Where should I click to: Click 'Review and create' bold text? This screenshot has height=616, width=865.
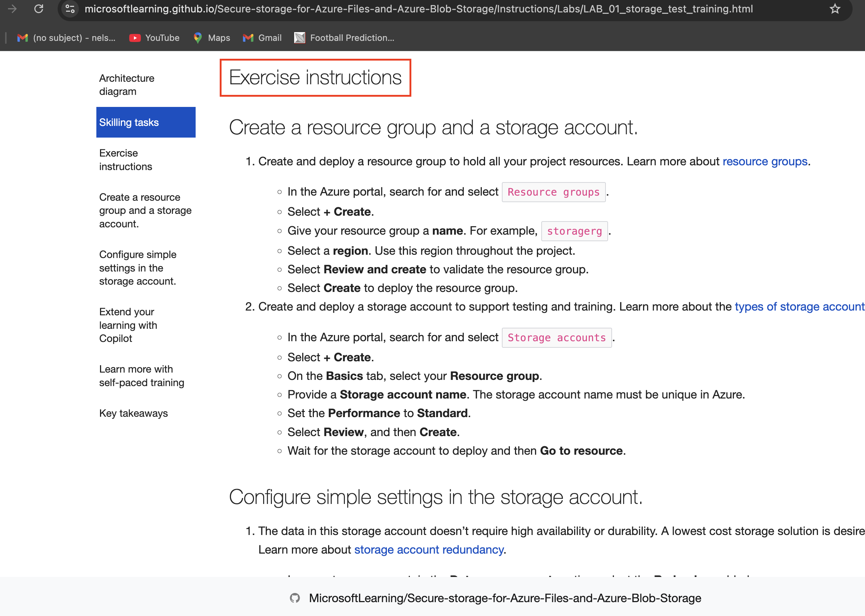375,269
